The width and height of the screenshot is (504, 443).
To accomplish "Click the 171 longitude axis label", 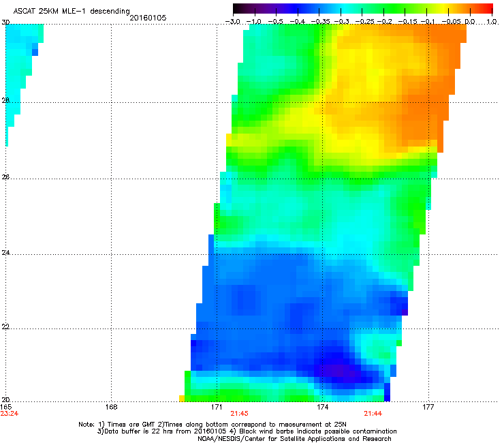I will coord(217,407).
